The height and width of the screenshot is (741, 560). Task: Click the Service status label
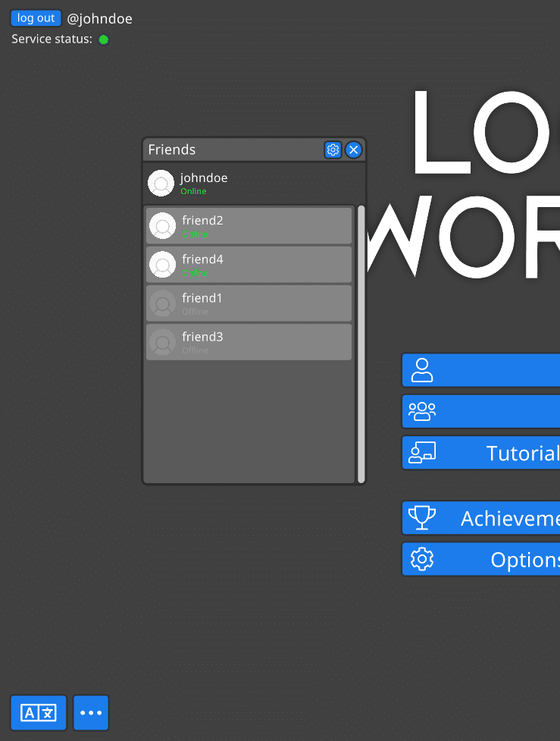point(52,39)
